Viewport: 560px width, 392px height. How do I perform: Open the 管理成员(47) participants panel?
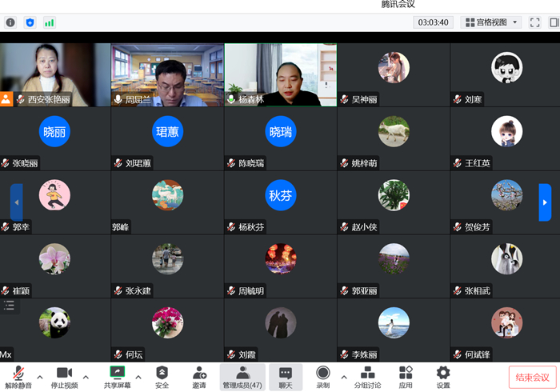(242, 377)
